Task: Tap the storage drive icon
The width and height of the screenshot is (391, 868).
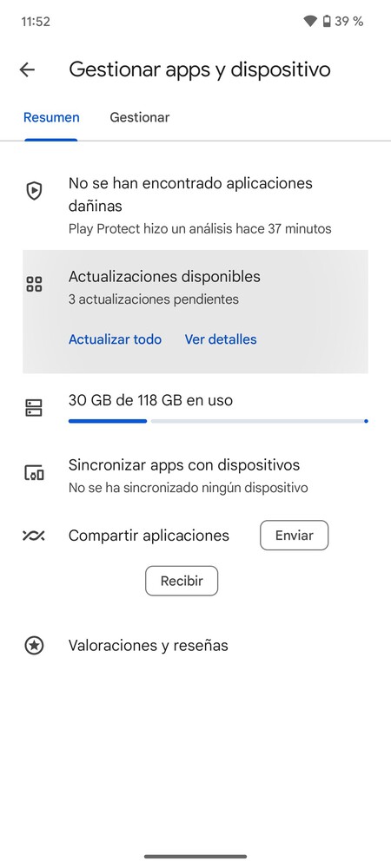Action: tap(35, 409)
